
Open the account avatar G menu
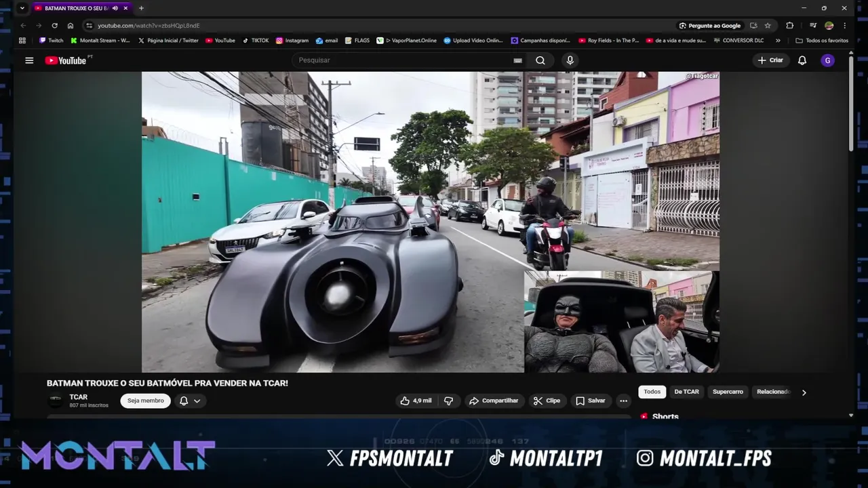click(x=827, y=60)
